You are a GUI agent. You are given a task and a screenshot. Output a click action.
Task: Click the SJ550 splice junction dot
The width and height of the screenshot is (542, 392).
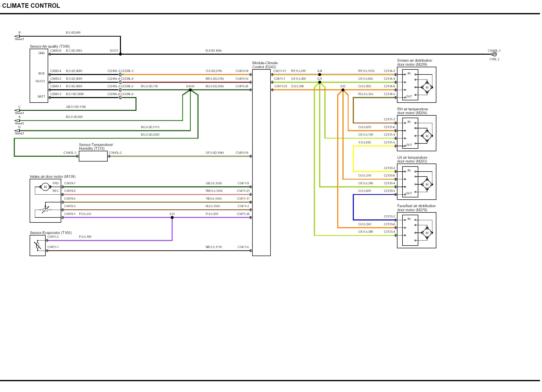point(190,90)
